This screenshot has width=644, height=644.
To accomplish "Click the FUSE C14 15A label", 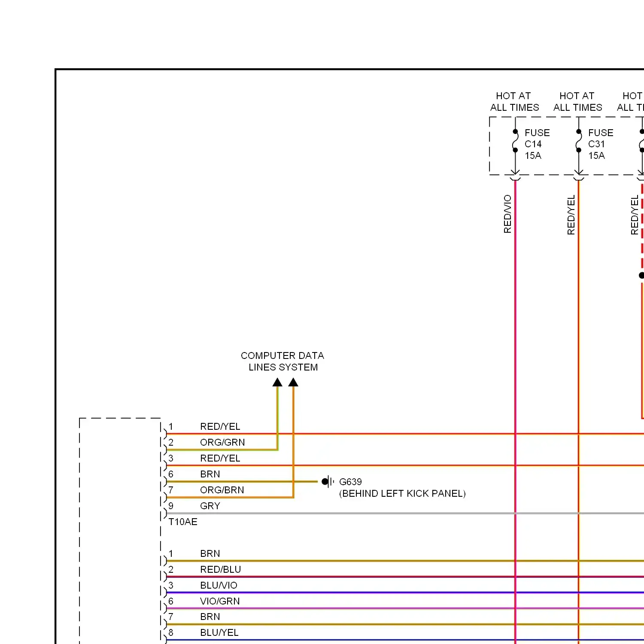I will (537, 144).
